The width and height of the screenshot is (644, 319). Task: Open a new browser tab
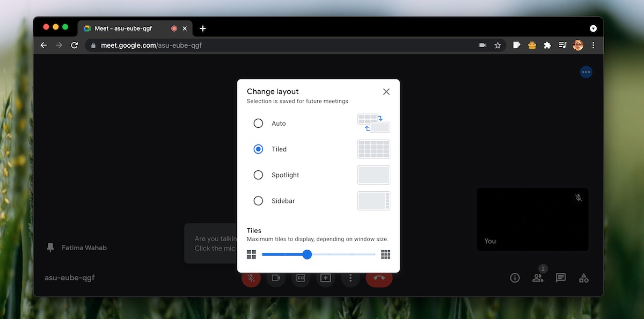(203, 28)
